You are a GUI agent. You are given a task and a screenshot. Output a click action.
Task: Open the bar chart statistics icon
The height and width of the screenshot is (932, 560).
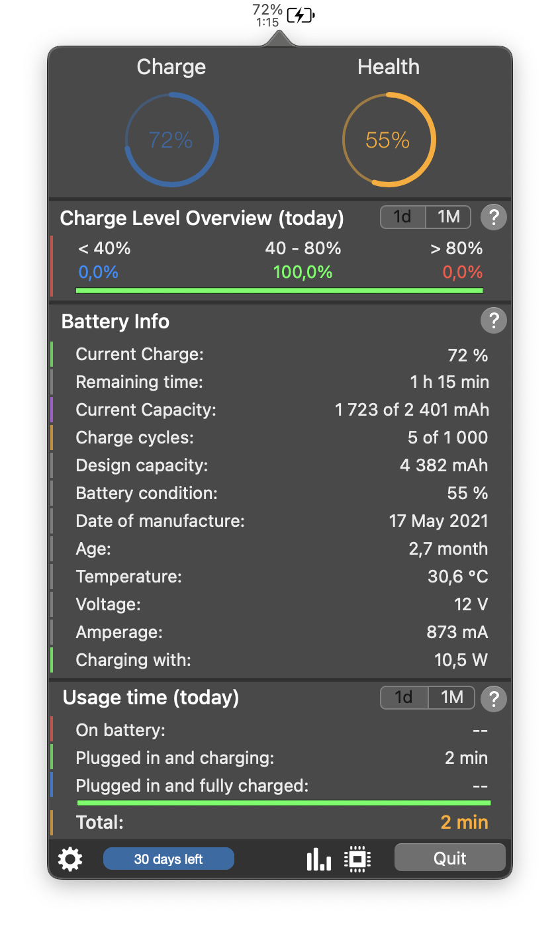(318, 859)
